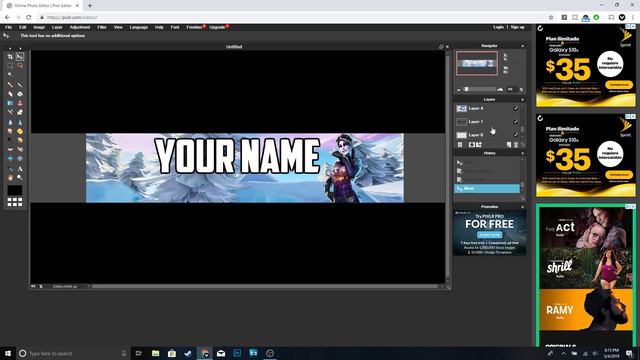Select the Zoom magnifier tool in toolbox
Screen dimensions: 640x360
[20, 178]
